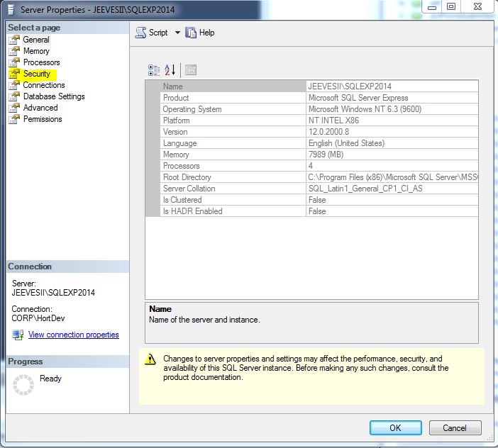Image resolution: width=498 pixels, height=448 pixels.
Task: Go to the Permissions page
Action: (43, 119)
